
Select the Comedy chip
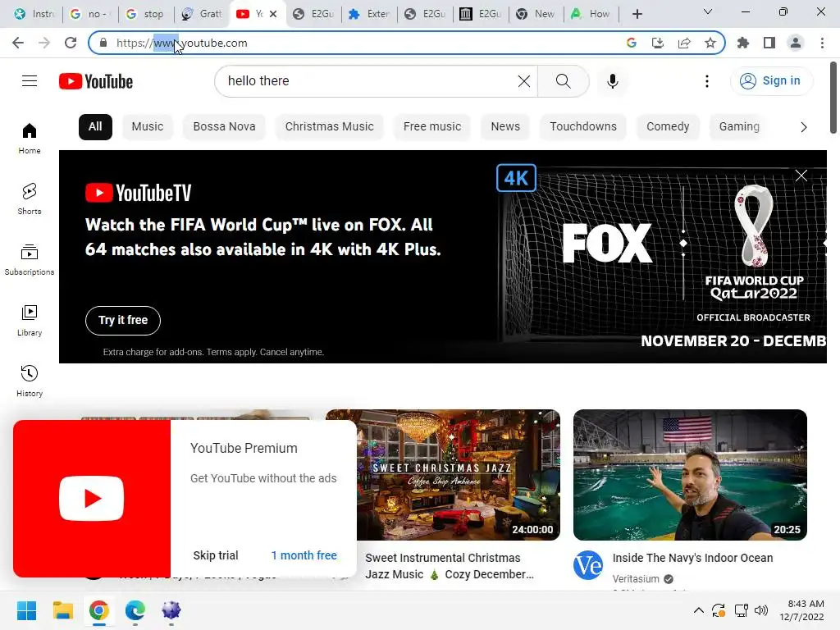(x=668, y=127)
